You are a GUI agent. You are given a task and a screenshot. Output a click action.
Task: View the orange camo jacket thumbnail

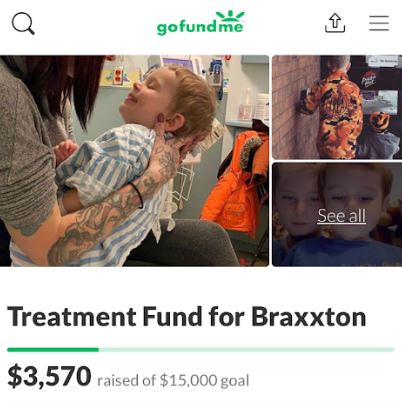pyautogui.click(x=337, y=107)
